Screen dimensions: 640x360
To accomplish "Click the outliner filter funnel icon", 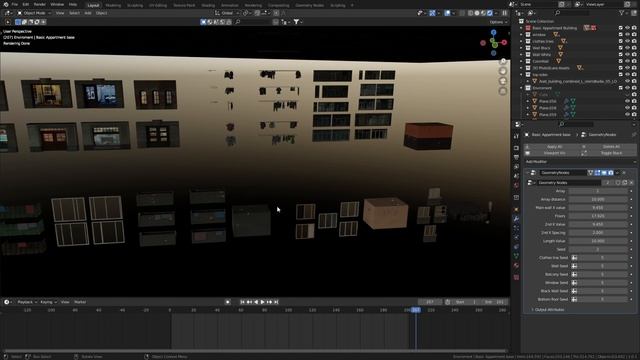I will pos(622,13).
